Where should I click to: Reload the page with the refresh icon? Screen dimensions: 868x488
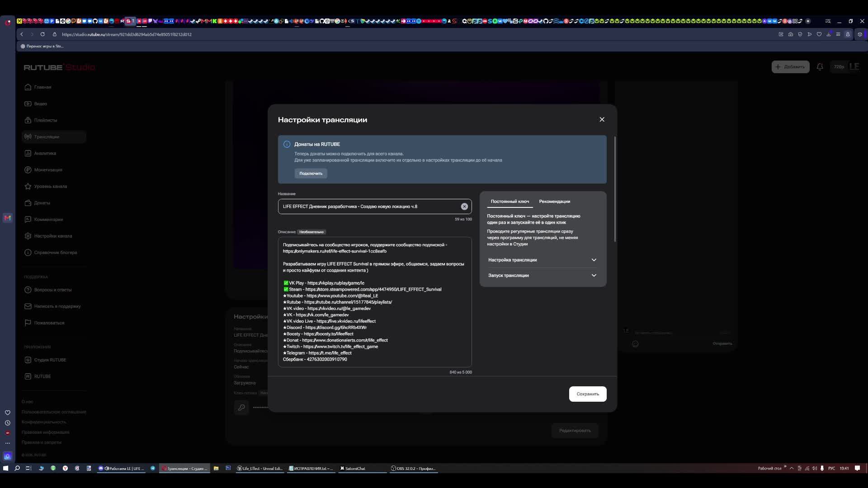(42, 34)
